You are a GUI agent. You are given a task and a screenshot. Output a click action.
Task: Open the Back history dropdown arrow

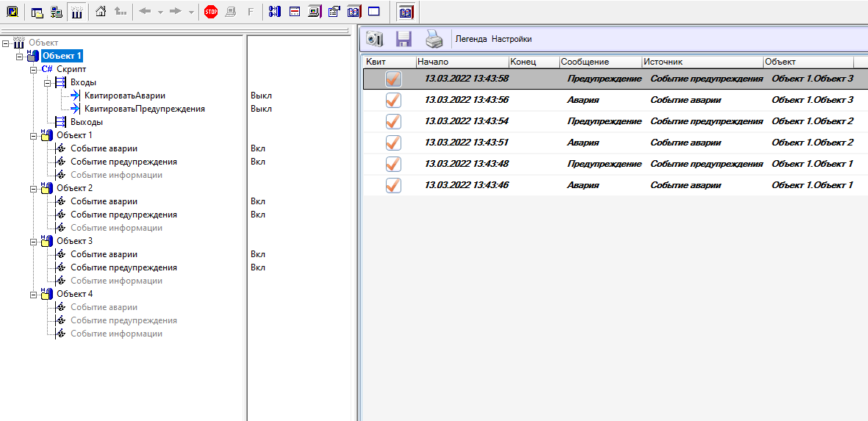point(160,12)
